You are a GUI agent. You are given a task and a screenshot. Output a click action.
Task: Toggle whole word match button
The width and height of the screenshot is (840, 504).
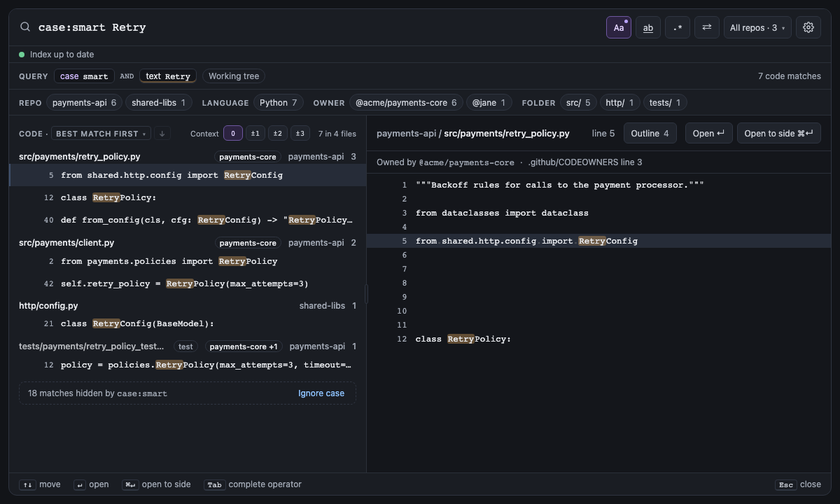click(648, 27)
